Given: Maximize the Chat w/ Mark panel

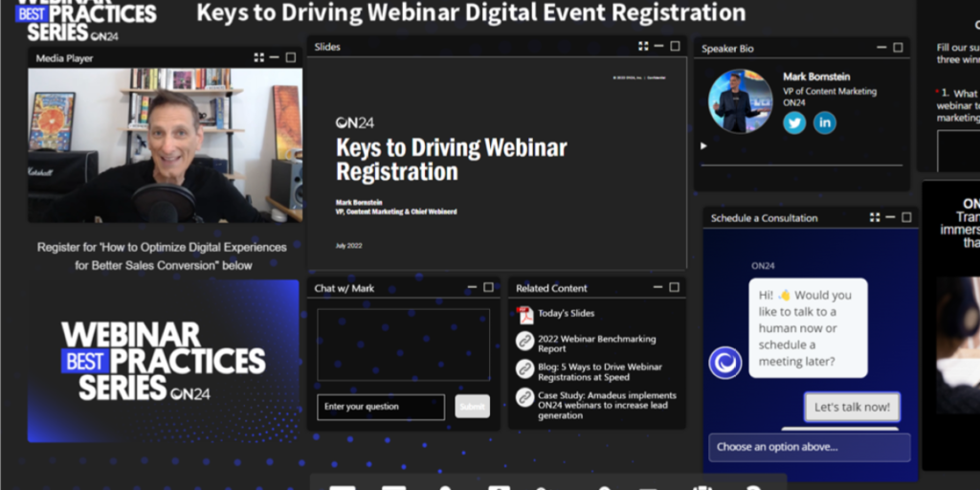Looking at the screenshot, I should pos(489,287).
